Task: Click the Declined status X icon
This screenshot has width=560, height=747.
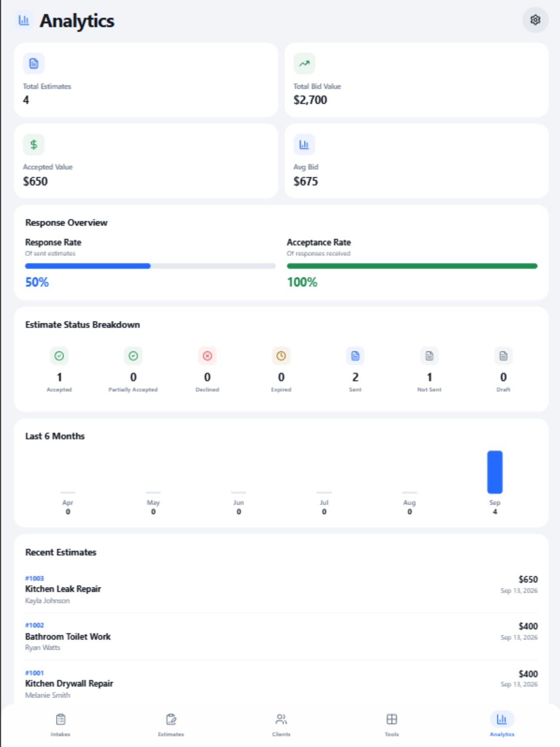Action: [208, 356]
